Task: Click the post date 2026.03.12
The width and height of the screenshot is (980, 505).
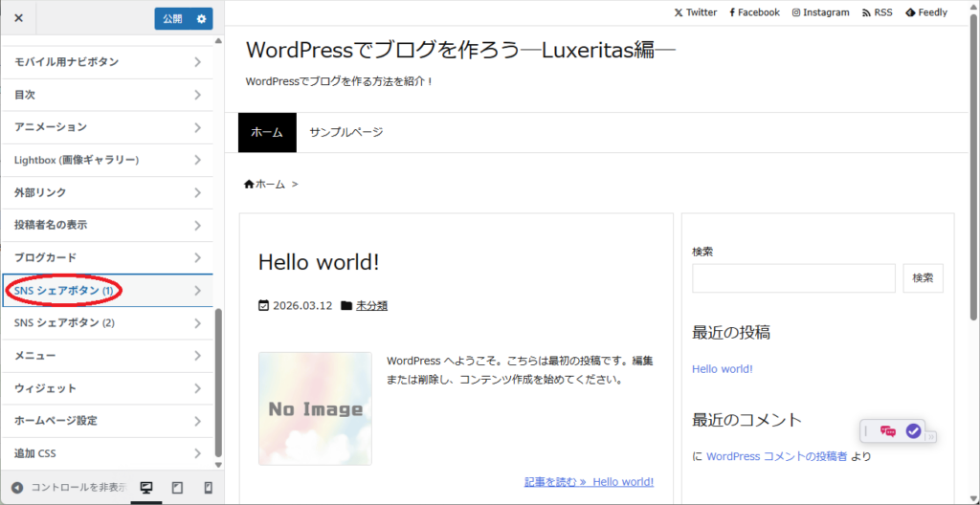Action: coord(302,306)
